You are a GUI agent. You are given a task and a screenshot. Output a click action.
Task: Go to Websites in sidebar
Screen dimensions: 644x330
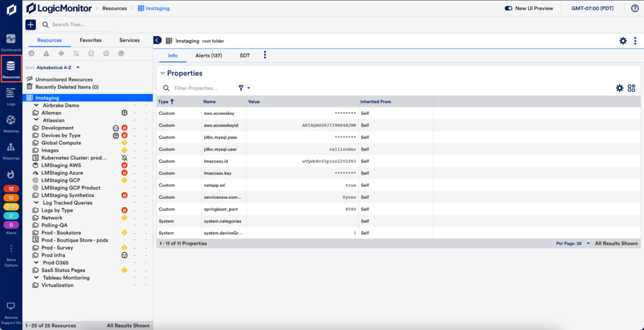11,123
